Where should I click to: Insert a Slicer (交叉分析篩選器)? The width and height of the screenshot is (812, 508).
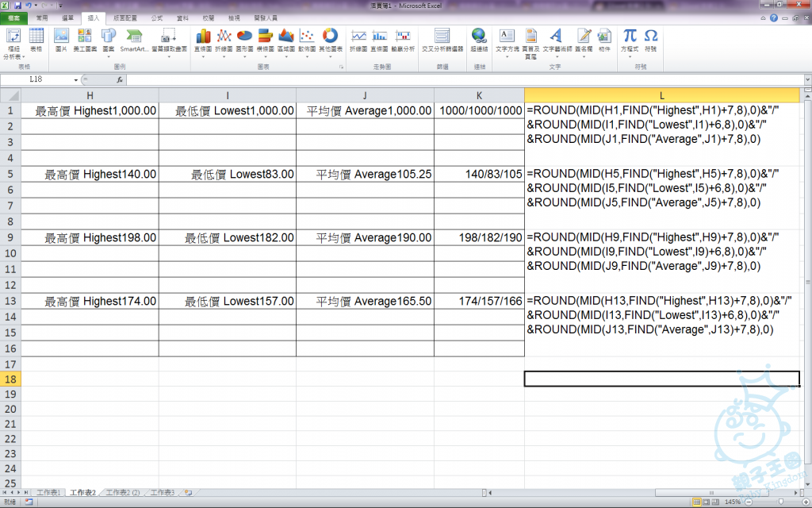tap(442, 40)
